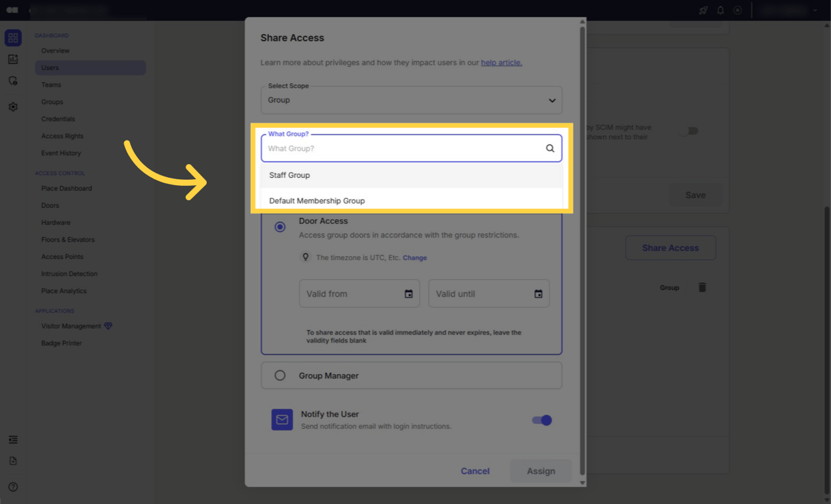Select the shield security icon in sidebar
This screenshot has width=831, height=504.
pyautogui.click(x=13, y=80)
